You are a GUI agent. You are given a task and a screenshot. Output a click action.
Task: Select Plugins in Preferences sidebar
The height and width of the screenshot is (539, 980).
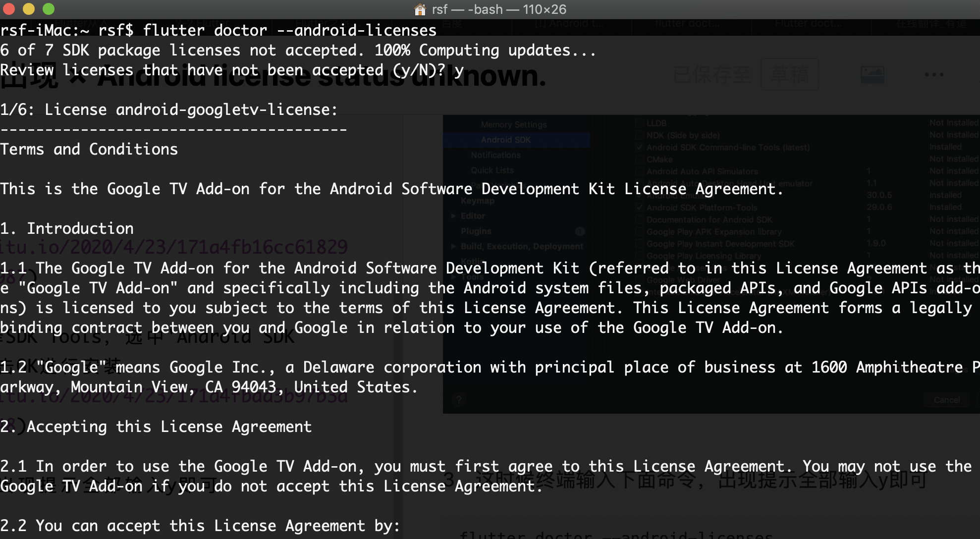point(476,231)
